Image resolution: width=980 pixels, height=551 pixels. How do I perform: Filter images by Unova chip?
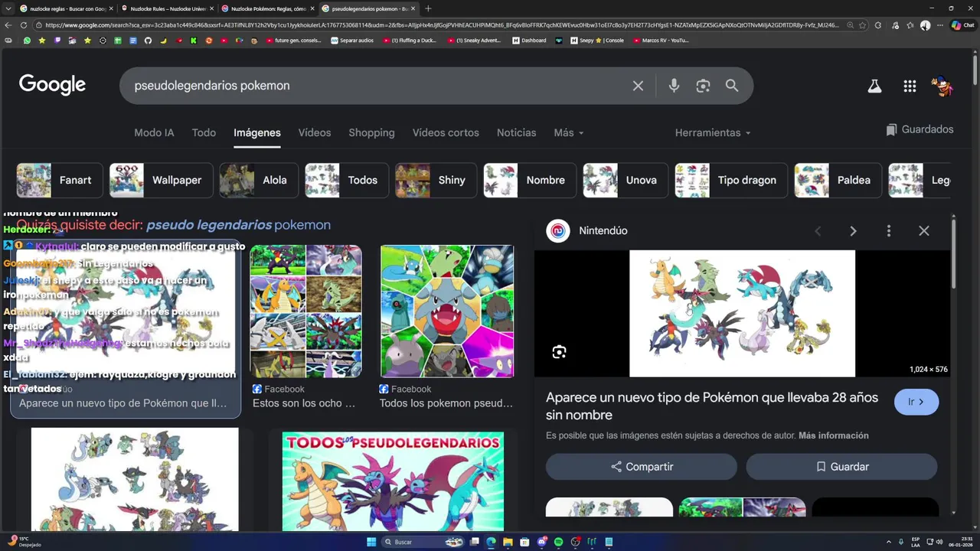tap(625, 180)
